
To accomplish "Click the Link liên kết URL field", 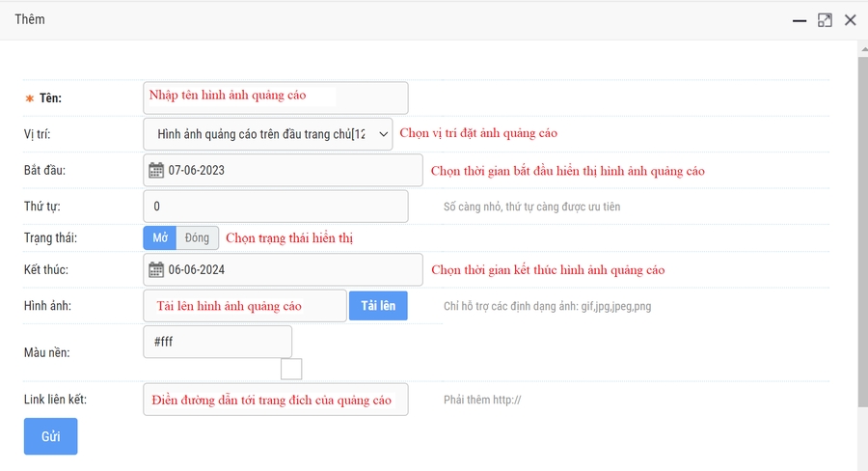I will coord(275,400).
